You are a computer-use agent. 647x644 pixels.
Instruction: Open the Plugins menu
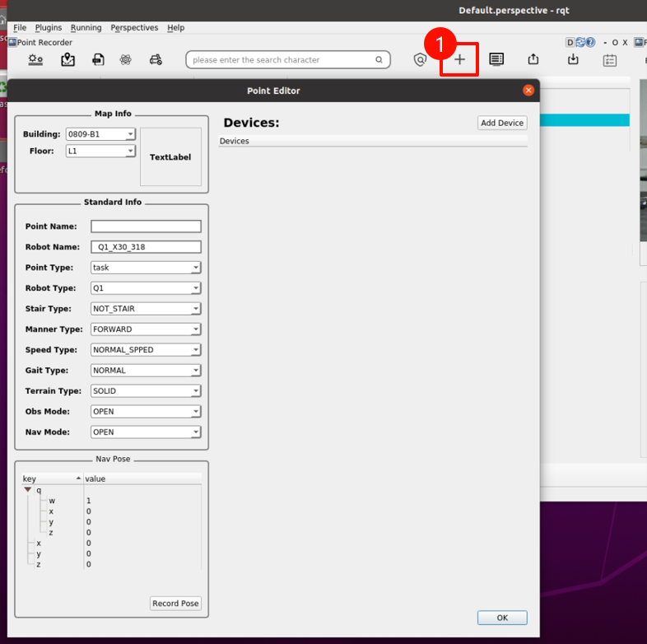point(49,27)
